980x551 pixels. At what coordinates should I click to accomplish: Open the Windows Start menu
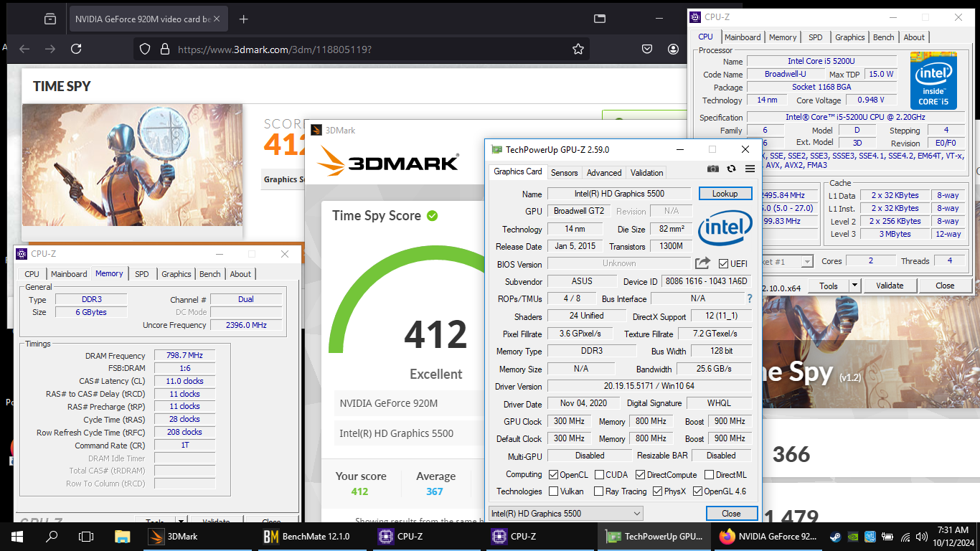[17, 536]
